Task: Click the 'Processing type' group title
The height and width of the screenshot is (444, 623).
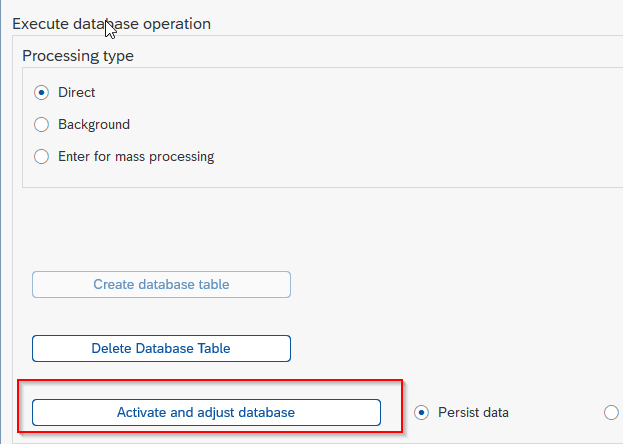Action: pyautogui.click(x=78, y=56)
